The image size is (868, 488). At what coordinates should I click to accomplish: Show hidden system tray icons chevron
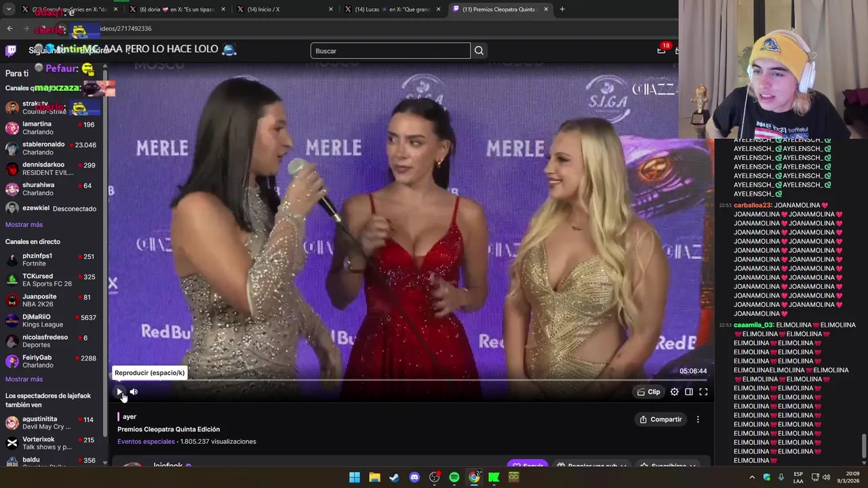tap(752, 477)
